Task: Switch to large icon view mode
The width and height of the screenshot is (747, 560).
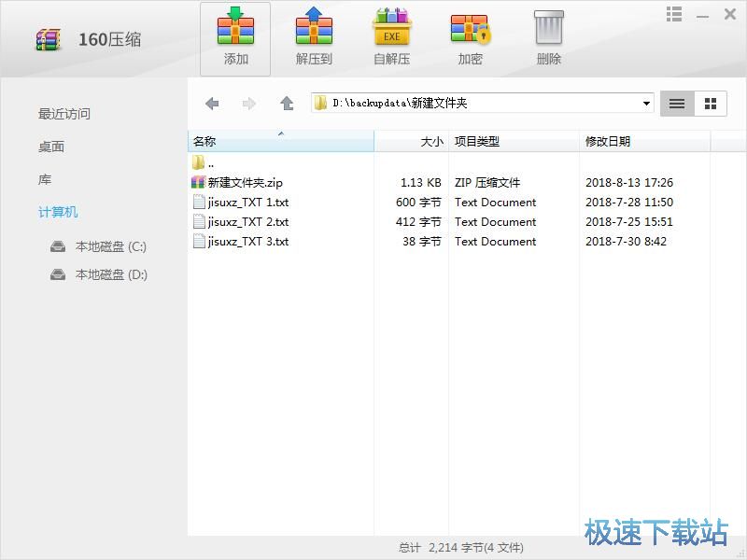Action: 710,103
